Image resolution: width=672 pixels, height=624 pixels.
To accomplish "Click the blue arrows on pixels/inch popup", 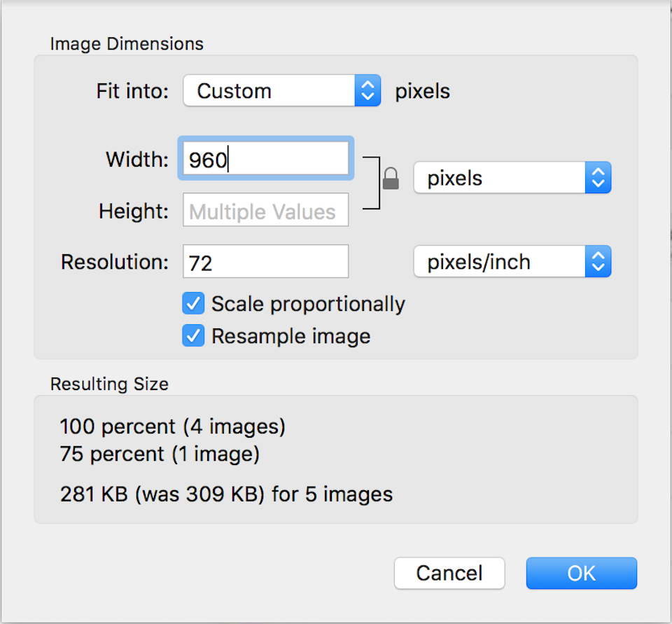I will click(x=598, y=262).
